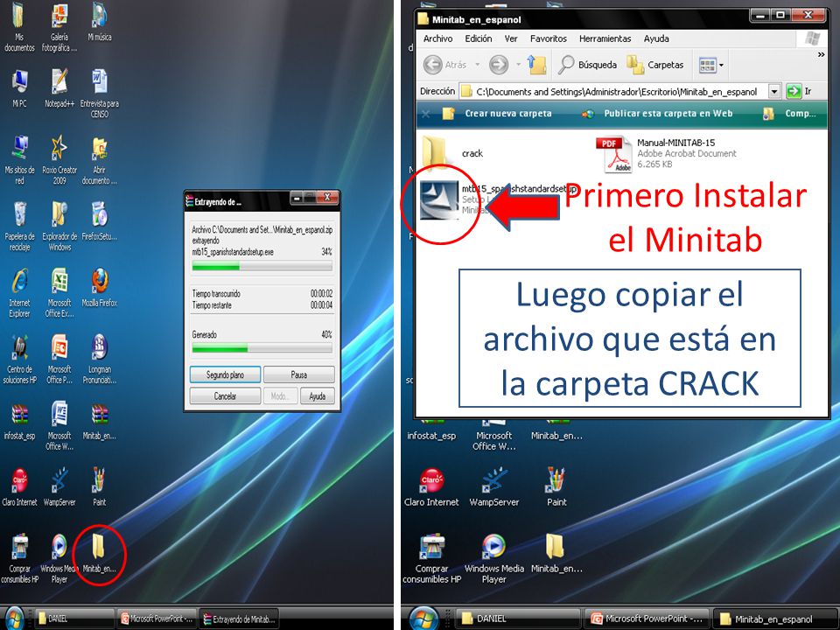Screen dimensions: 840x630
Task: Open the Mis documentos desktop icon
Action: pos(18,28)
